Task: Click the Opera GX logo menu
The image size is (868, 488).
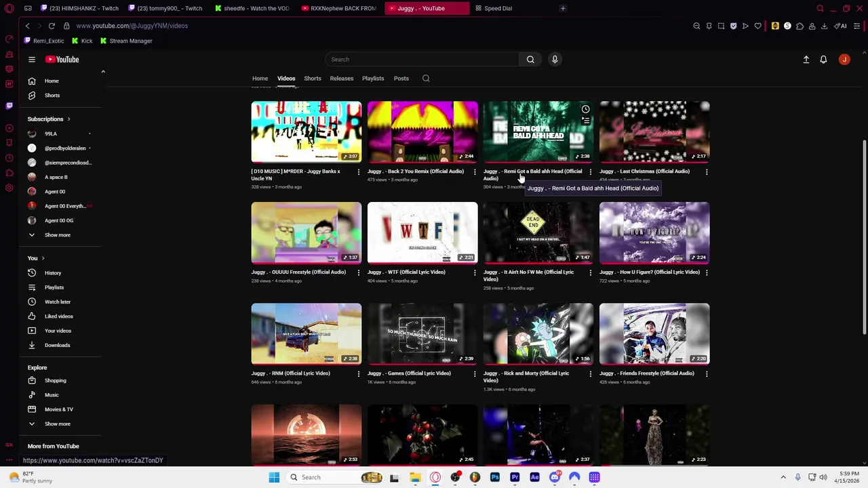Action: [9, 8]
